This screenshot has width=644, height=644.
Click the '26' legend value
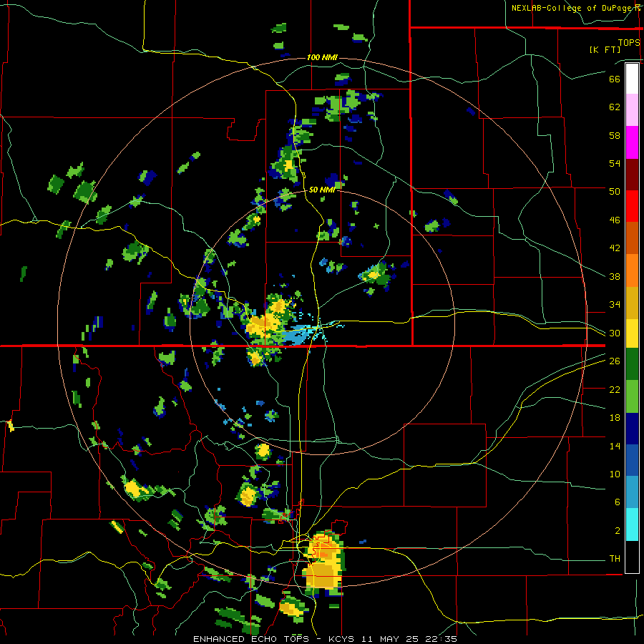click(x=615, y=361)
